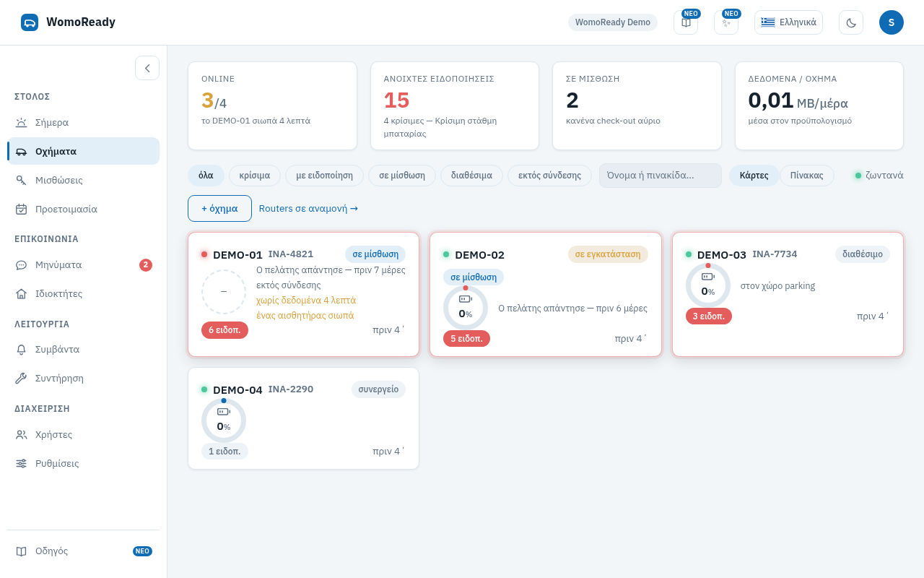Click the Μηνύματα chat bubble icon
This screenshot has width=924, height=578.
pos(21,265)
